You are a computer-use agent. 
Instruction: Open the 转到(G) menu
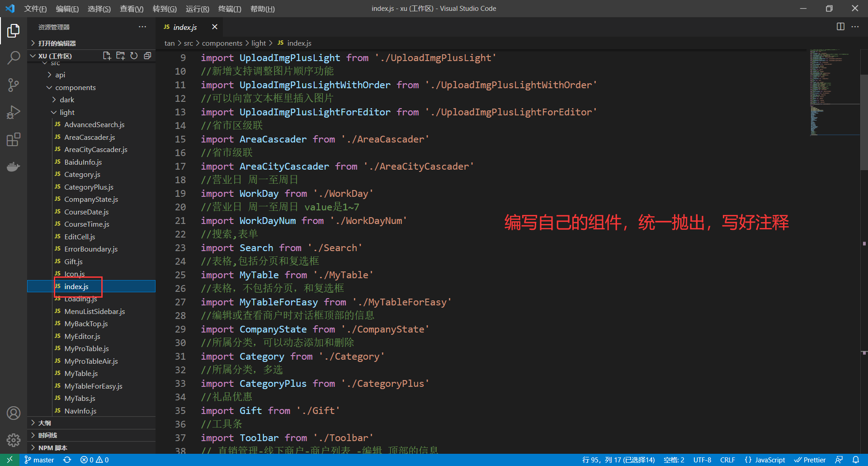point(165,9)
